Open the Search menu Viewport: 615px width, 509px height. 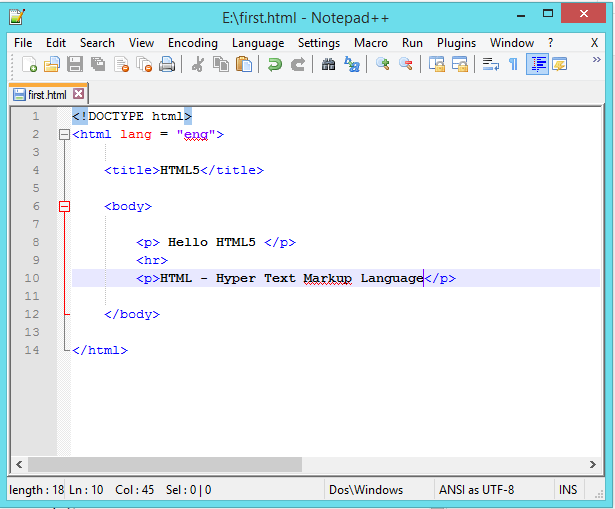(x=97, y=43)
